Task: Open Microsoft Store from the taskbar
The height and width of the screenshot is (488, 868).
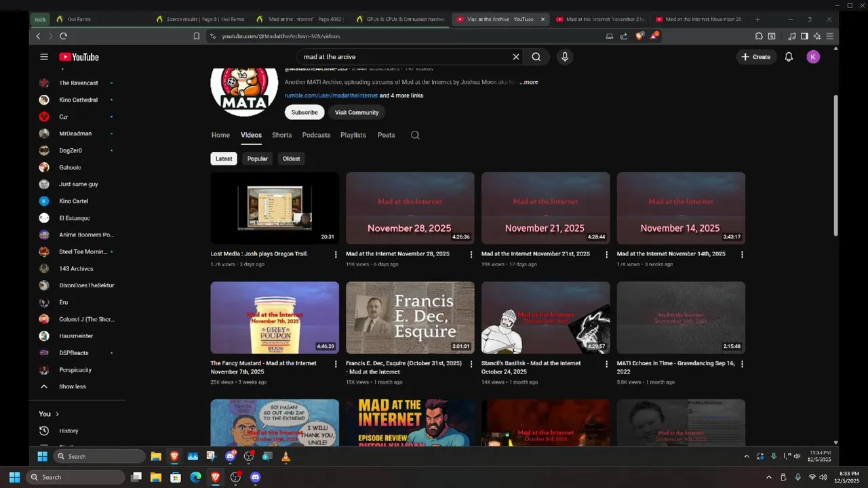Action: [x=176, y=477]
